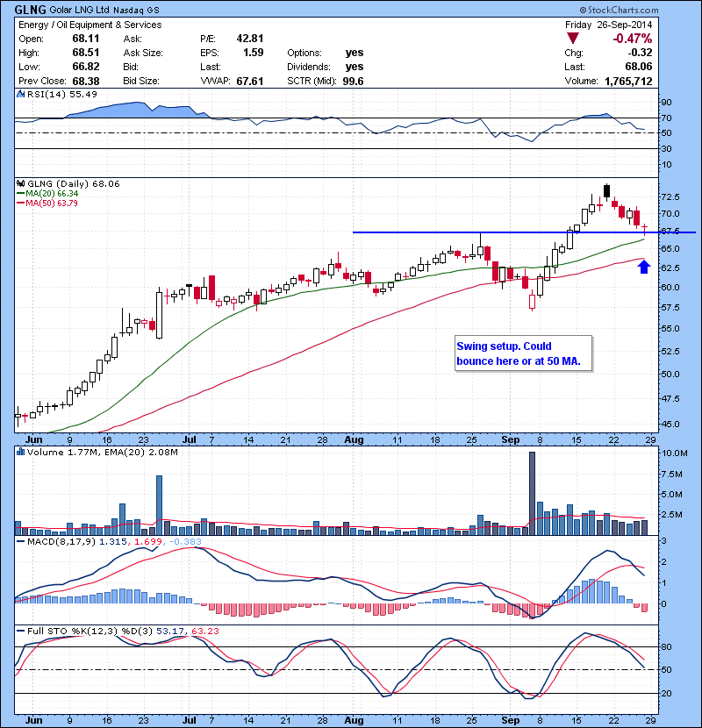Click the P/E value 42.81
Image resolution: width=702 pixels, height=728 pixels.
point(250,39)
